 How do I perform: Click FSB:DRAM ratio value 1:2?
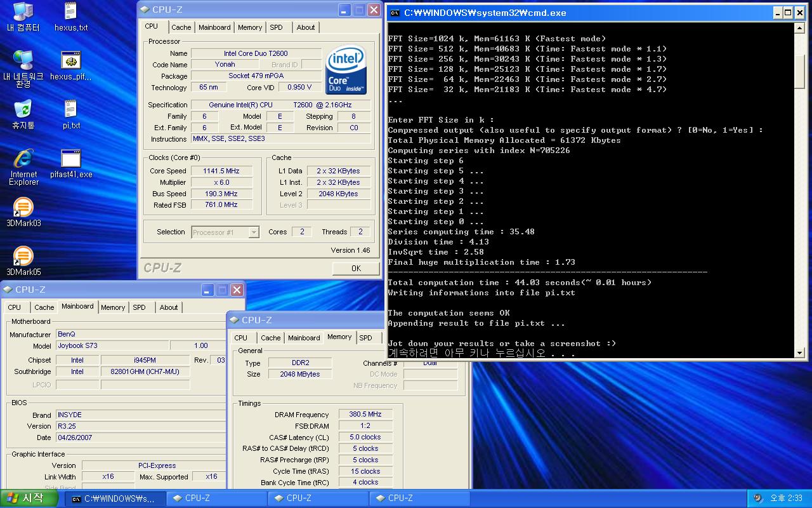click(365, 426)
